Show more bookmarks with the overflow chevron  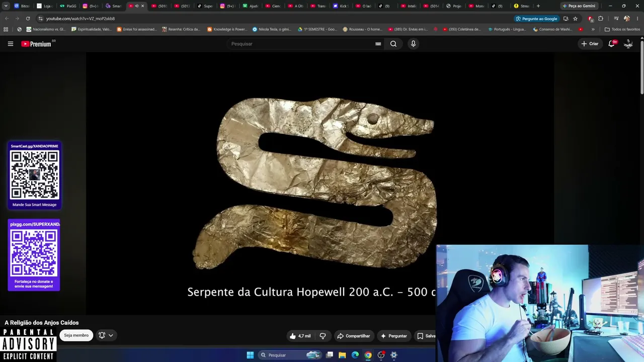tap(593, 29)
